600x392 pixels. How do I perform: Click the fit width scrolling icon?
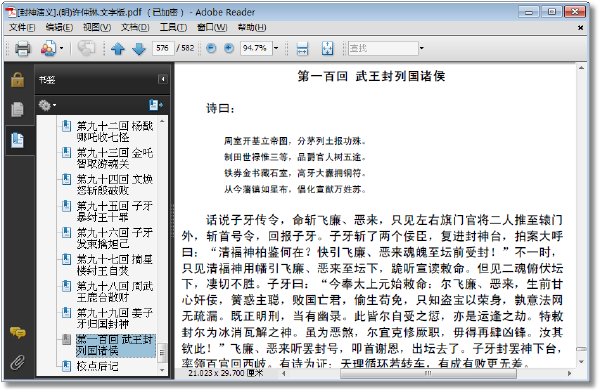pos(302,48)
